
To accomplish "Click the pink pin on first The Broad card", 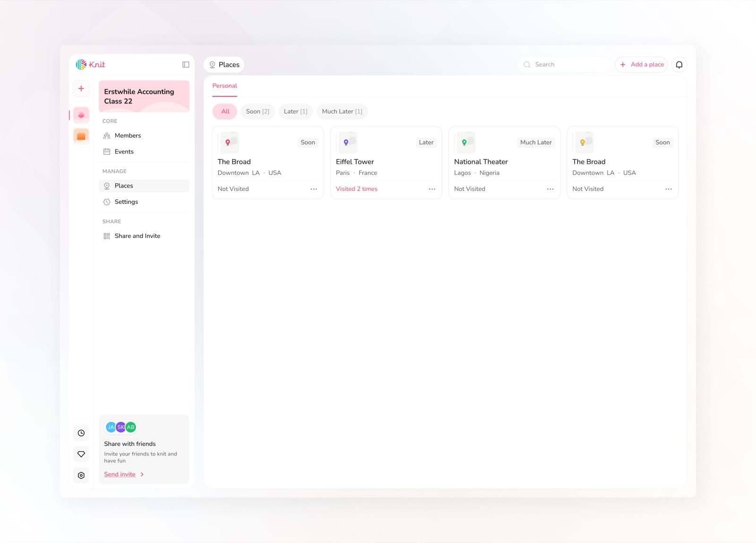I will pos(228,142).
